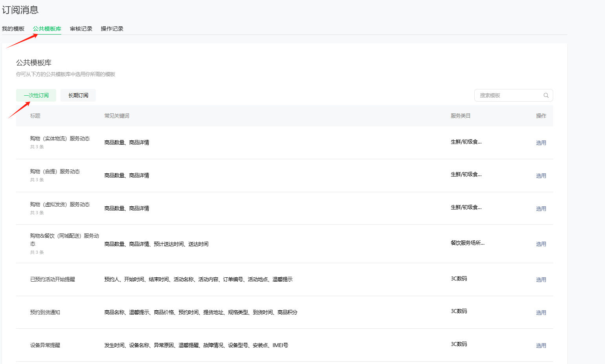Click 选用 for 购物（自提）服务动态
605x364 pixels.
pyautogui.click(x=541, y=176)
